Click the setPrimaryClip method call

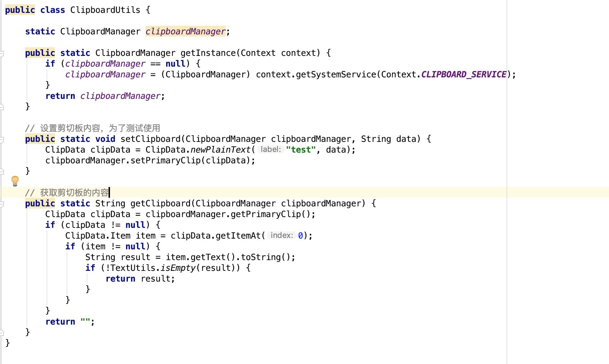coord(166,161)
